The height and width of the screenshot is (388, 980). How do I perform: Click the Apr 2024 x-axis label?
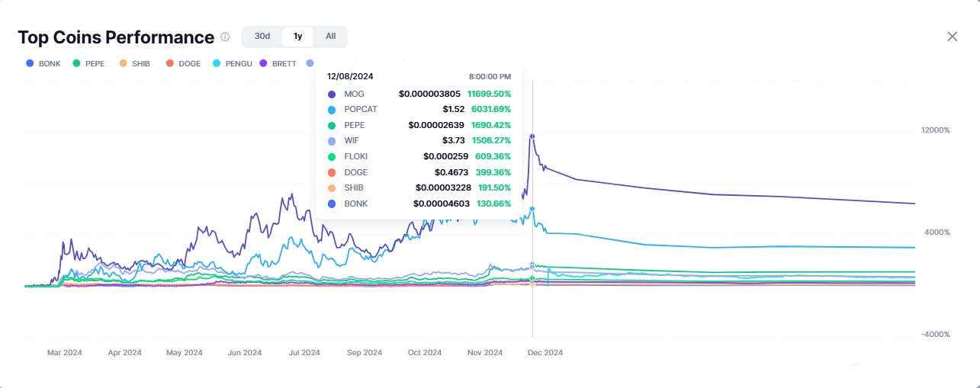(x=124, y=353)
